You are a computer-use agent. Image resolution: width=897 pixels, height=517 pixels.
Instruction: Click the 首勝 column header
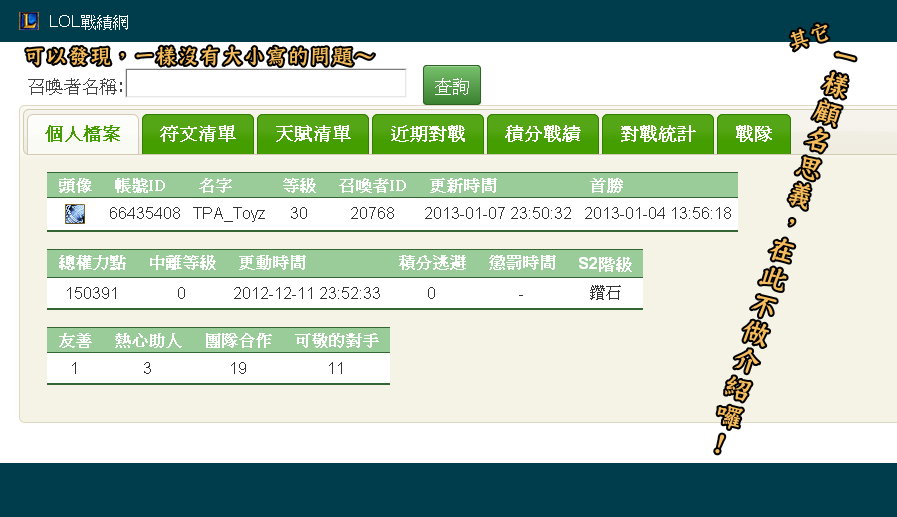point(606,185)
